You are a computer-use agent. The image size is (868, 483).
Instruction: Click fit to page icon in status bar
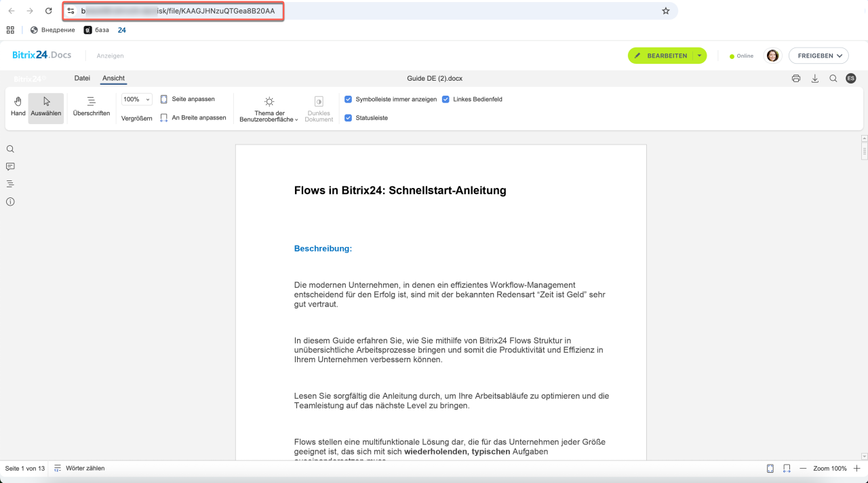click(770, 468)
